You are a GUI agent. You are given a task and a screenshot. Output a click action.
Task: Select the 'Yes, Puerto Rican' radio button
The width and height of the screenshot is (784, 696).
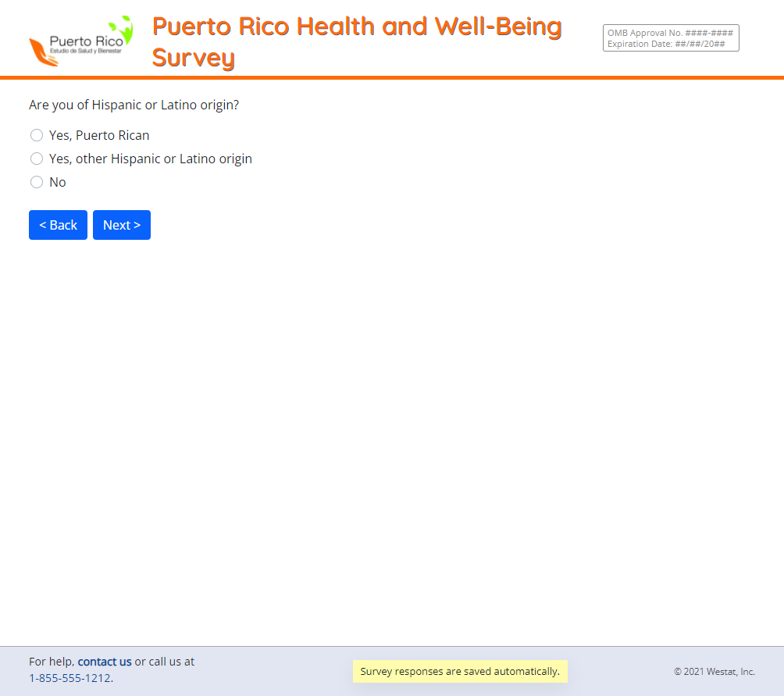(x=37, y=135)
